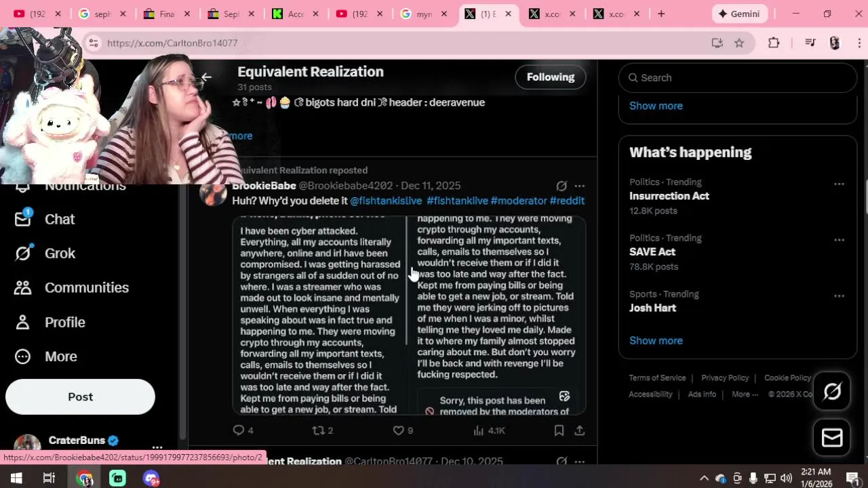Click the address bar URL
The height and width of the screenshot is (488, 868).
(x=172, y=43)
